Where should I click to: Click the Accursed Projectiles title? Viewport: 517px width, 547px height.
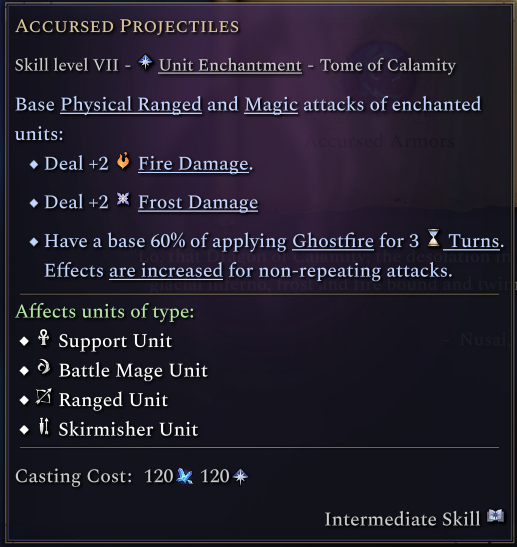[127, 27]
